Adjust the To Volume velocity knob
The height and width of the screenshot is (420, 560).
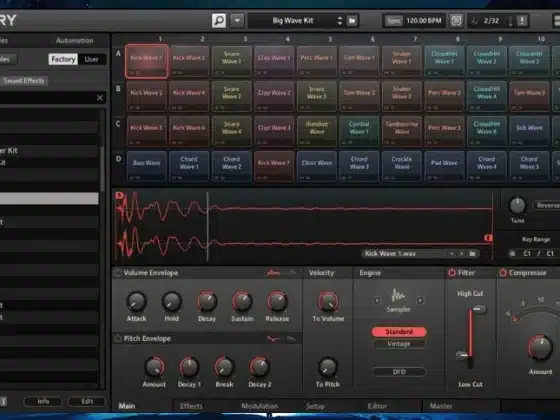click(x=328, y=301)
